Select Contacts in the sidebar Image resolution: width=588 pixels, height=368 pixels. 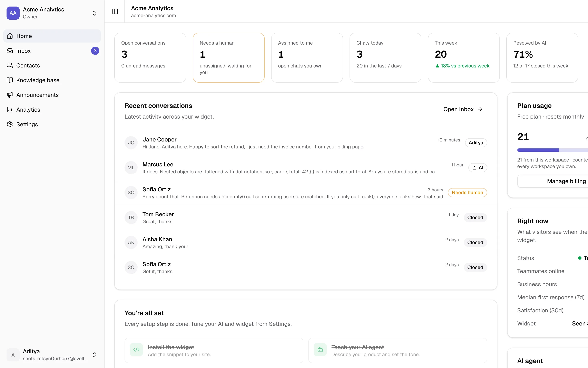pos(52,65)
